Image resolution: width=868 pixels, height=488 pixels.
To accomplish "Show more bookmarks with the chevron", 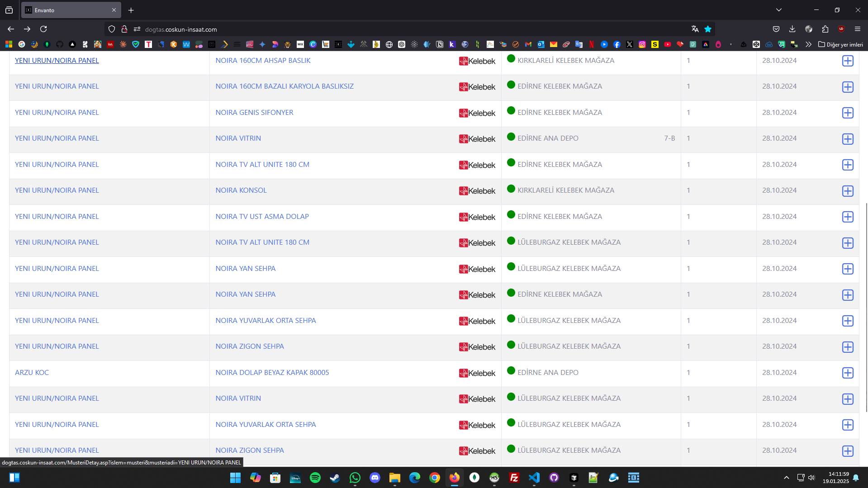I will click(808, 44).
